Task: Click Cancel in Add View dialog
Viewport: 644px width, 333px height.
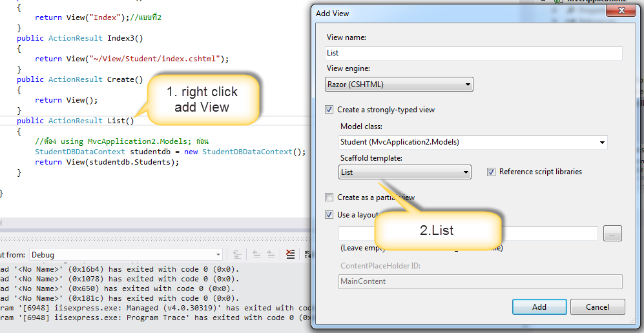Action: tap(597, 307)
